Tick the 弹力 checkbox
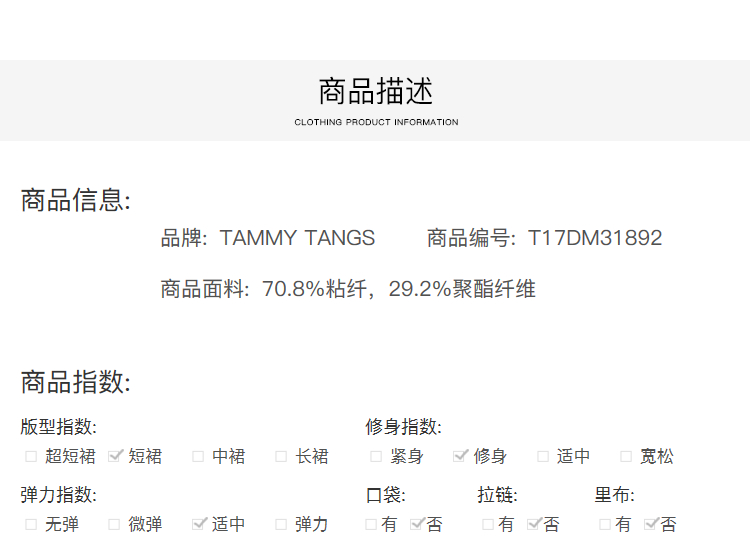Viewport: 750px width, 536px height. [x=281, y=525]
